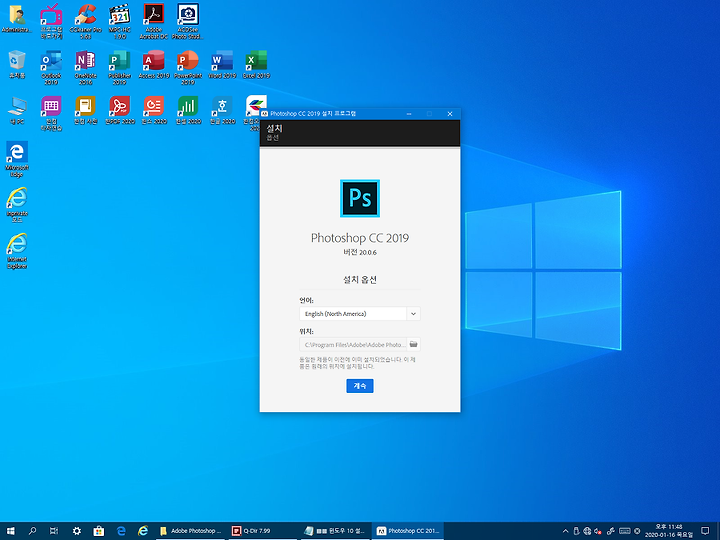Click the Ps Photoshop logo in installer
This screenshot has width=720, height=540.
(x=360, y=198)
